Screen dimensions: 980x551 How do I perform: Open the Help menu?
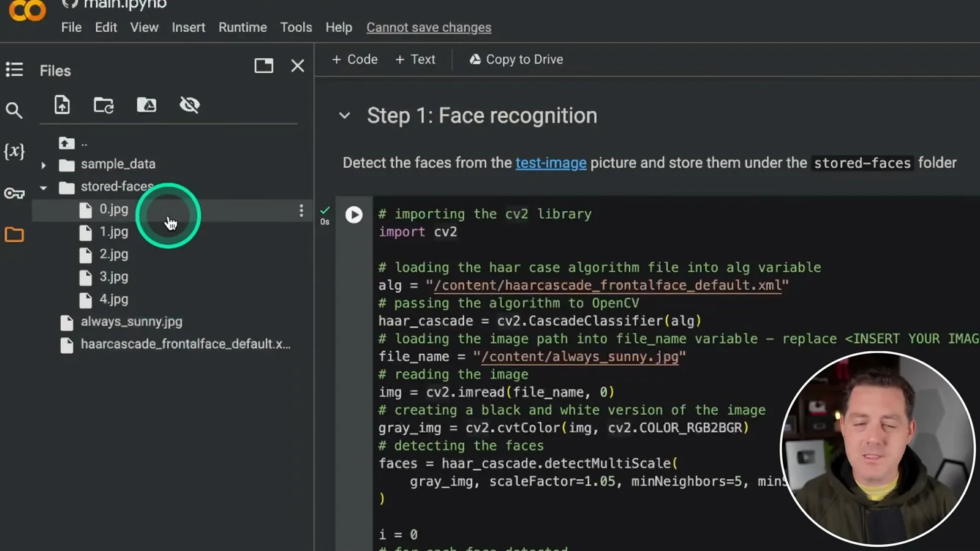[339, 28]
